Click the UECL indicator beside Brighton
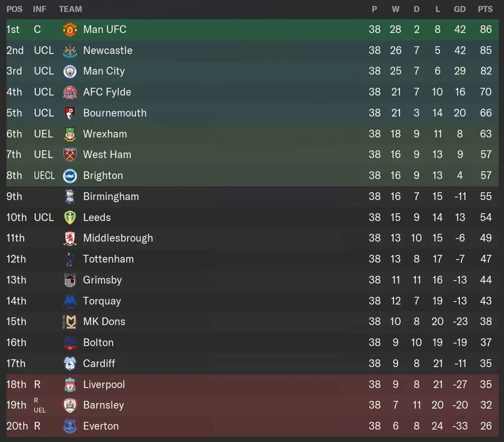504x442 pixels. (x=44, y=175)
